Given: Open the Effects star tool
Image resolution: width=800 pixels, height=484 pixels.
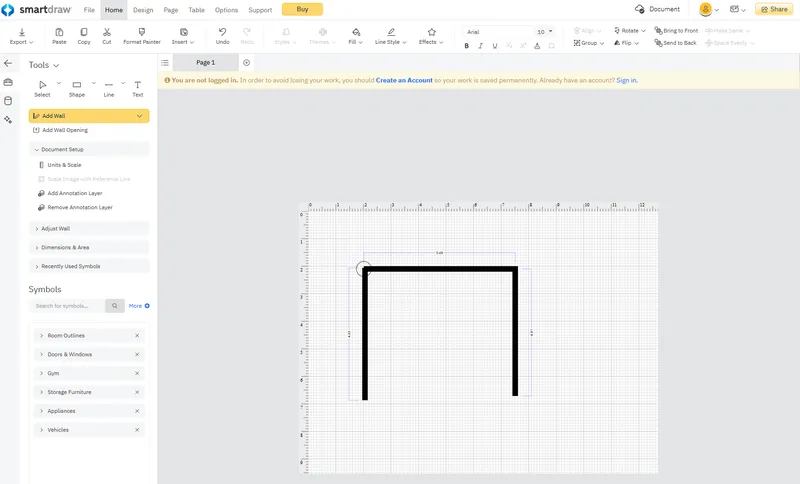Looking at the screenshot, I should 431,36.
